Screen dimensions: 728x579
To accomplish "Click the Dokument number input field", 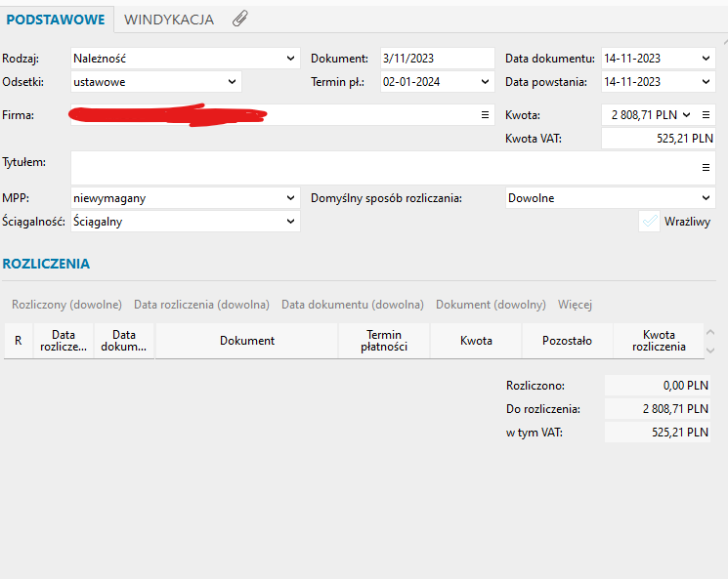I will 437,59.
